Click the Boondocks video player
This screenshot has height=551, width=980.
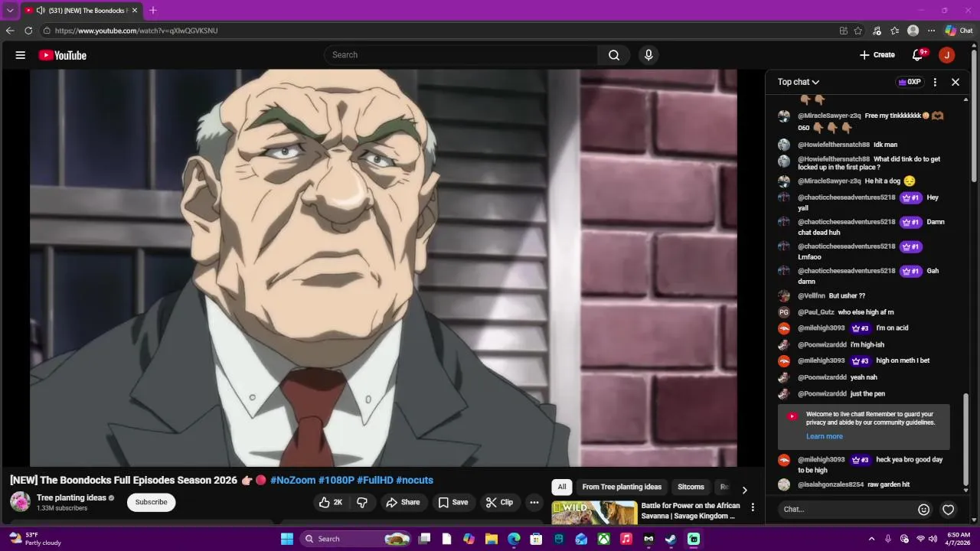coord(383,268)
